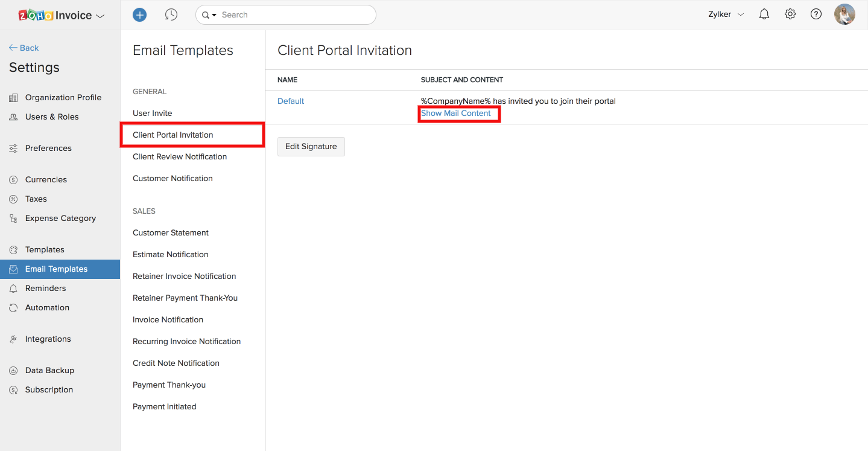This screenshot has width=868, height=451.
Task: Open the Default template link
Action: pos(290,101)
